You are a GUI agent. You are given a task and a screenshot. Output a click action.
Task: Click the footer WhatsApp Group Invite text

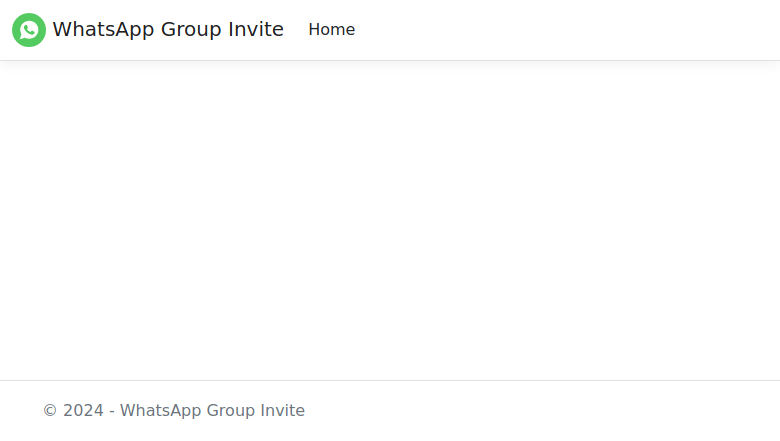click(212, 411)
